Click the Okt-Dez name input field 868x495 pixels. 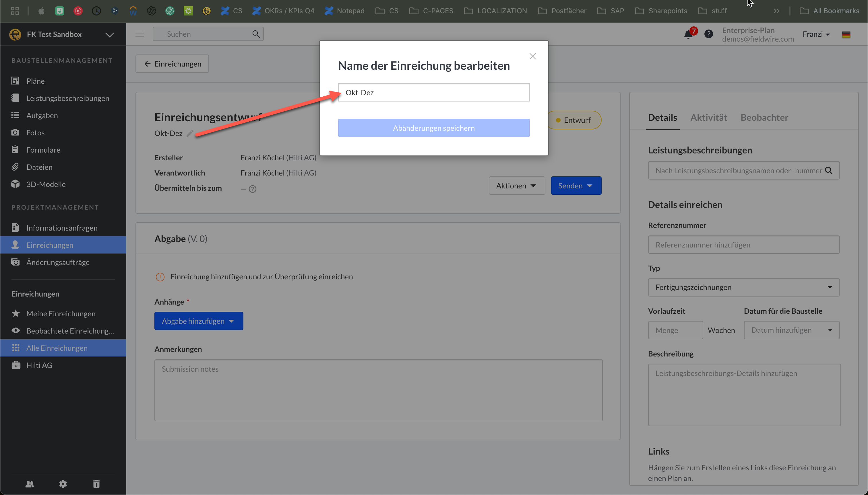[434, 92]
